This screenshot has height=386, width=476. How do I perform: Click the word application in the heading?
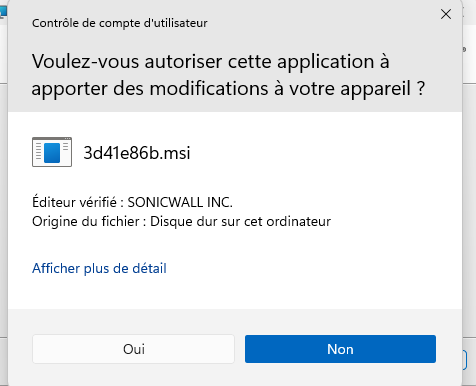click(x=326, y=62)
